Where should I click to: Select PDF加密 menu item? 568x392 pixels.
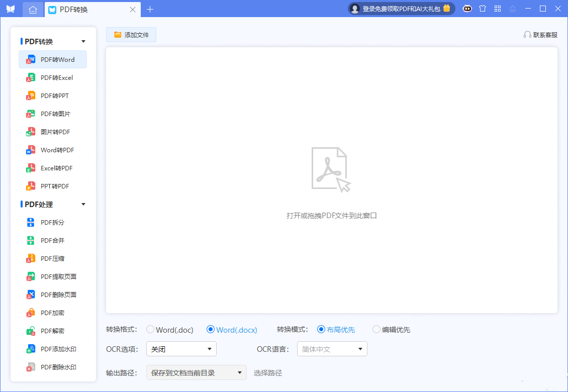click(53, 313)
